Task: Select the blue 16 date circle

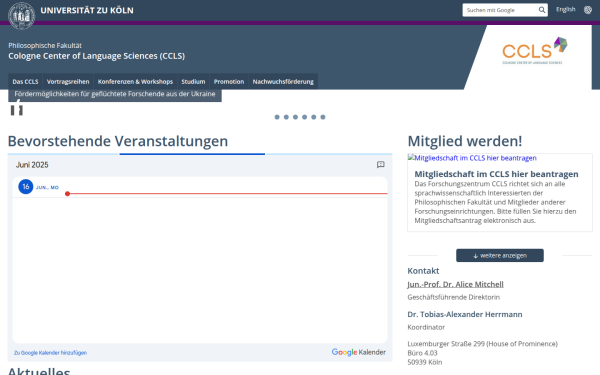Action: click(26, 187)
